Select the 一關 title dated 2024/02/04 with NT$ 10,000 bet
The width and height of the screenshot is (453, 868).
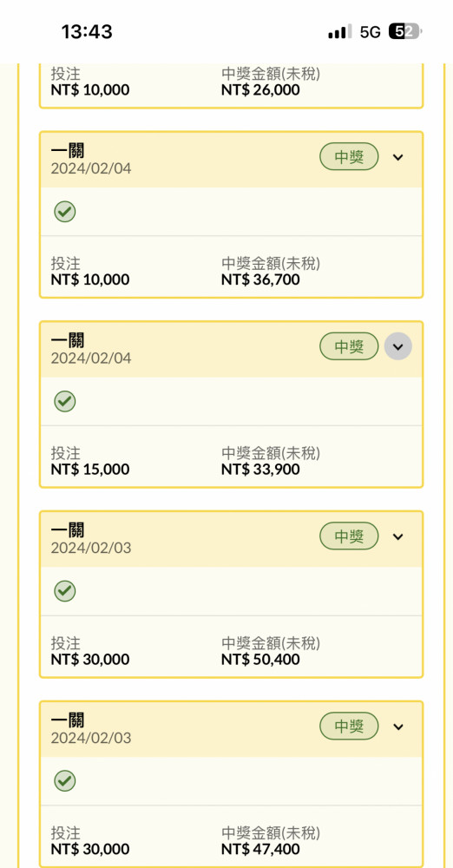(x=68, y=150)
